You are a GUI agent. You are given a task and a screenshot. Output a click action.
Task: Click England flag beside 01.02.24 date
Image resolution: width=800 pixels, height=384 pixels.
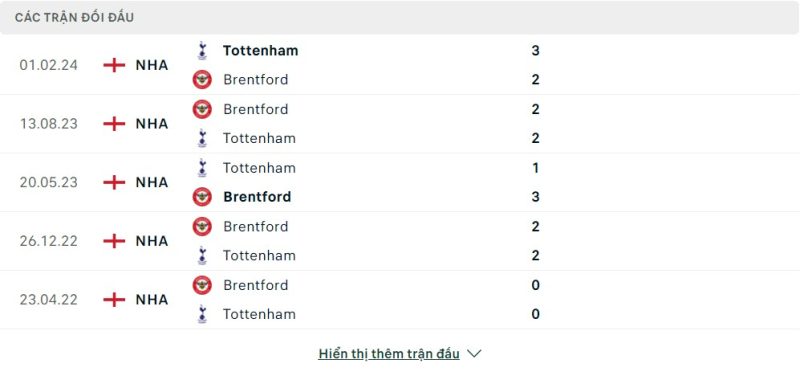(114, 65)
